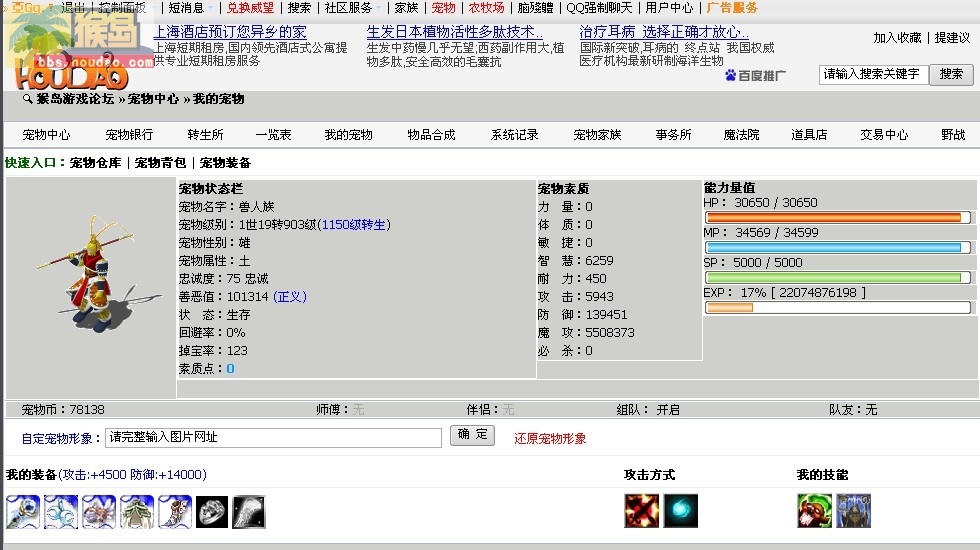Viewport: 980px width, 550px height.
Task: Click the green robe armor equipment icon
Action: point(138,511)
